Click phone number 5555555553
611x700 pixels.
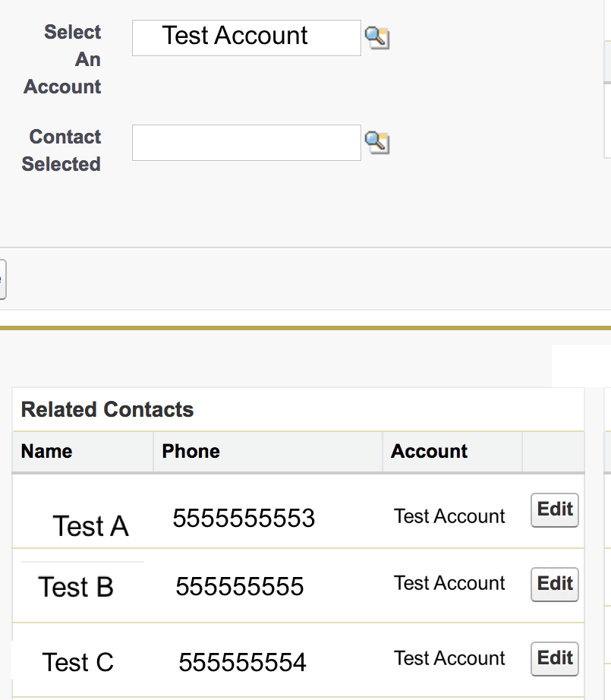(x=244, y=518)
